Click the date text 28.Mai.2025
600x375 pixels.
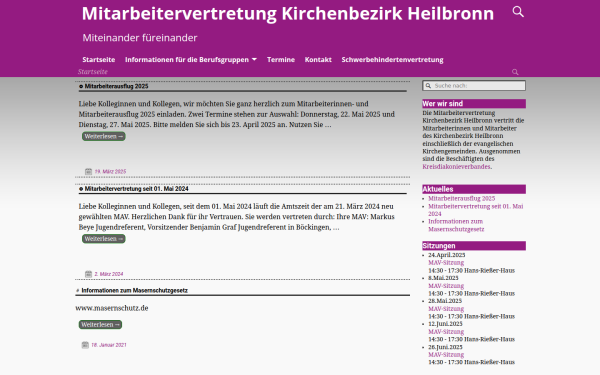[x=445, y=301]
